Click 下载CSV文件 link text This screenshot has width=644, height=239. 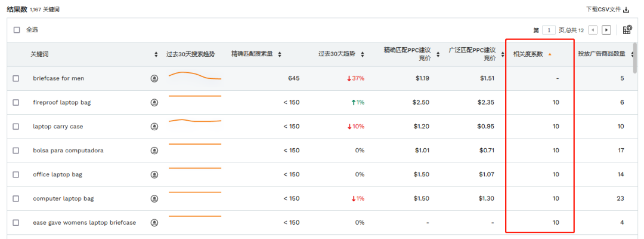coord(603,10)
